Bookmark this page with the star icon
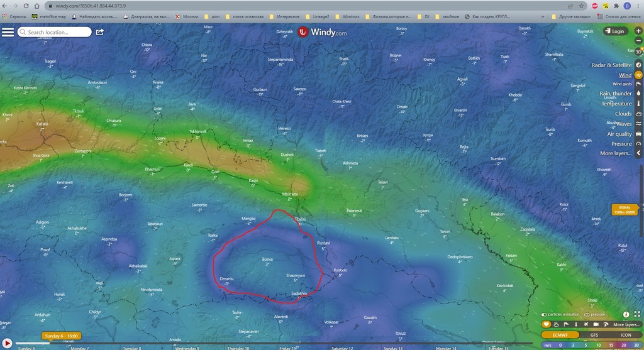This screenshot has width=644, height=350. click(581, 6)
